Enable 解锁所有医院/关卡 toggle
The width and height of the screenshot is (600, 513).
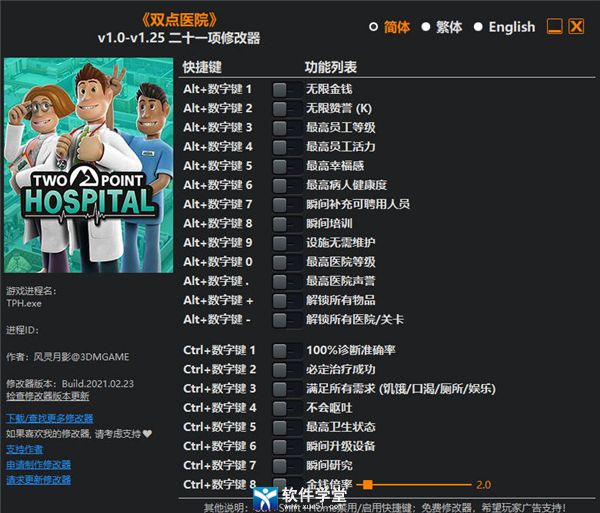[287, 320]
